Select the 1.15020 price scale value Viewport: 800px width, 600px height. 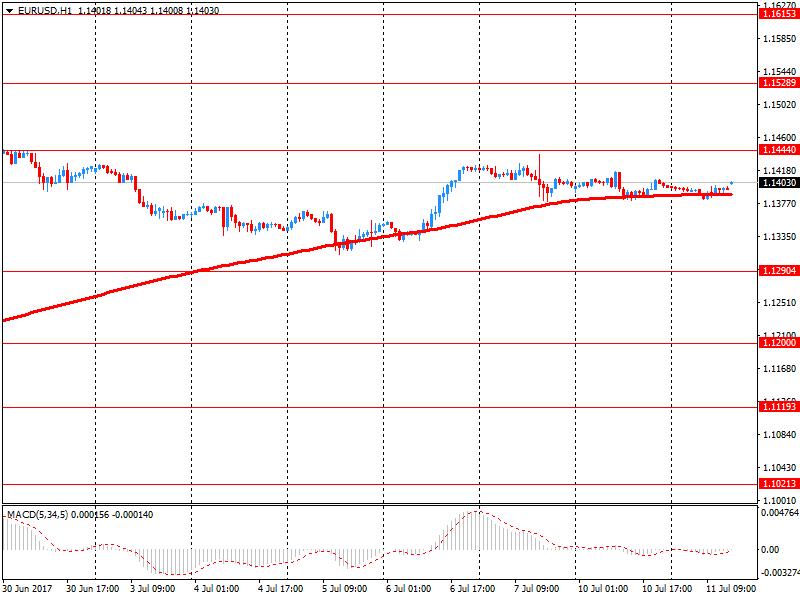coord(779,105)
